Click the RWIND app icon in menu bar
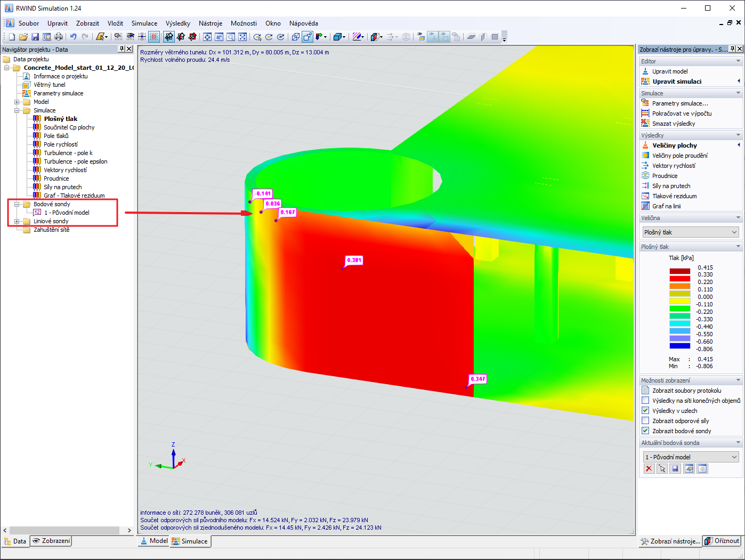745x560 pixels. click(10, 23)
